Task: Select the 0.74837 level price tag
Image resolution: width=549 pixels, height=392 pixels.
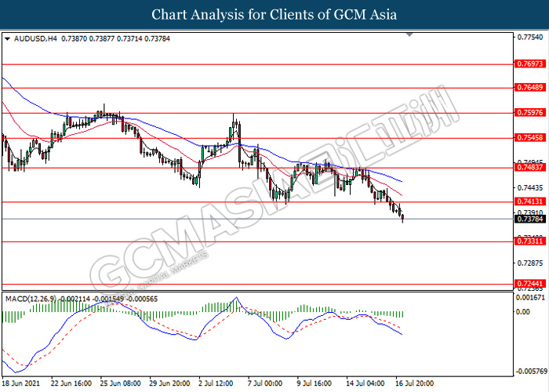Action: click(x=529, y=167)
